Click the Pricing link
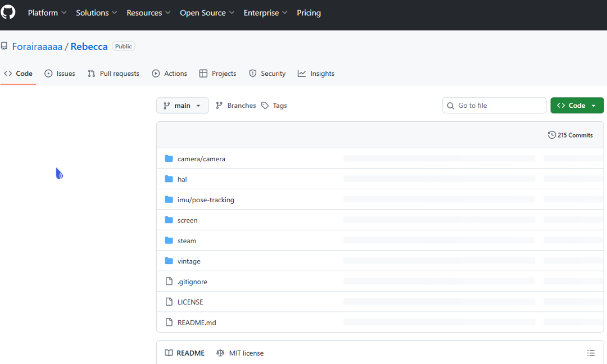 [309, 12]
